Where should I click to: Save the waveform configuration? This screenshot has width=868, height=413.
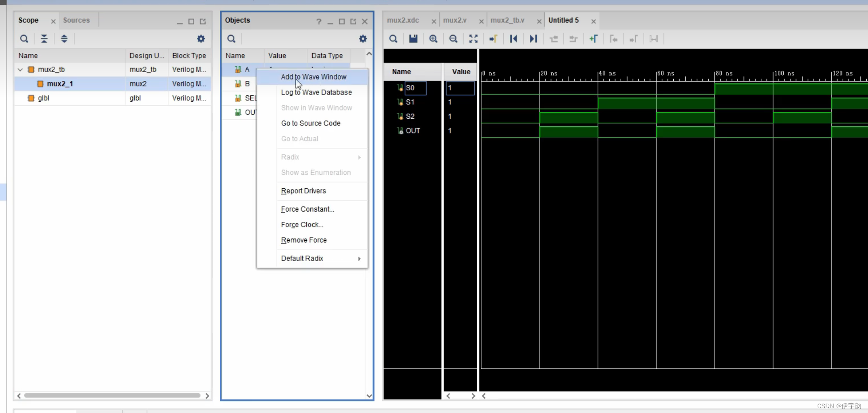413,39
